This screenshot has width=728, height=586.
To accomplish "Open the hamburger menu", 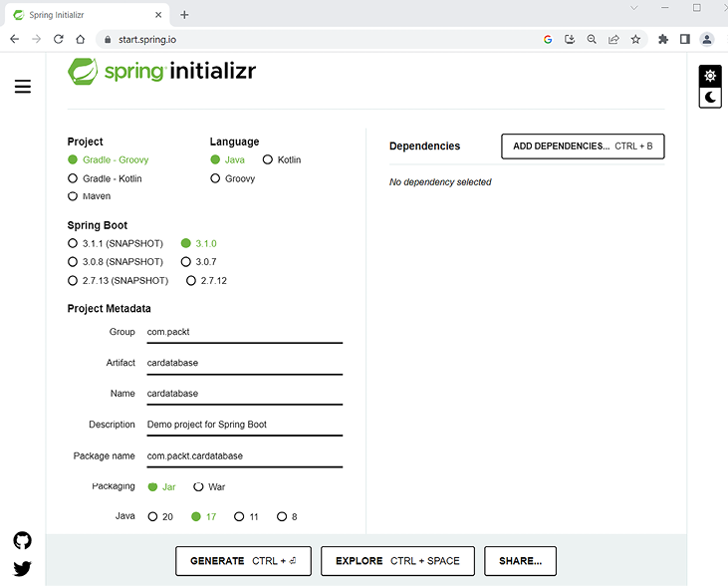I will pos(22,87).
